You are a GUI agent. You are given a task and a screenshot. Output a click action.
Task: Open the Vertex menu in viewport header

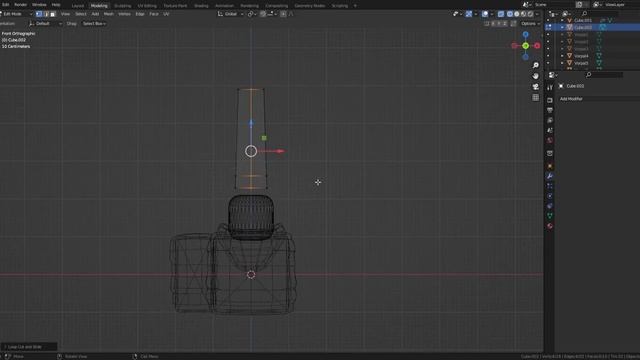coord(124,14)
